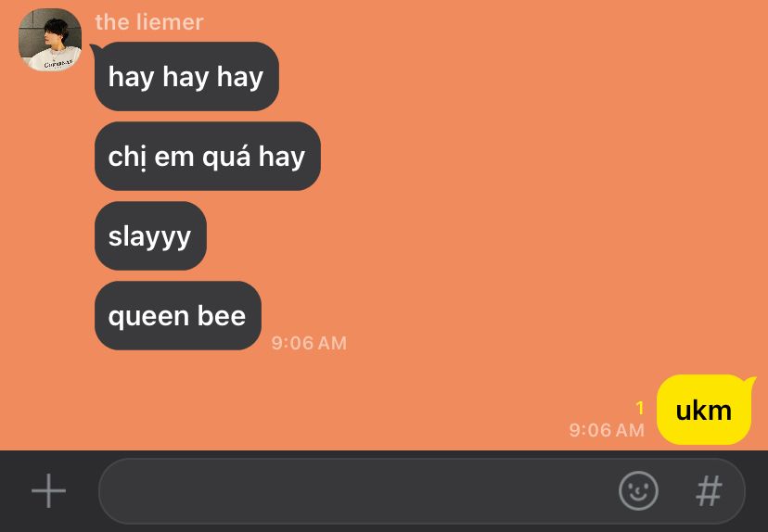768x532 pixels.
Task: Click the word "bee" in the last received message
Action: [x=221, y=316]
